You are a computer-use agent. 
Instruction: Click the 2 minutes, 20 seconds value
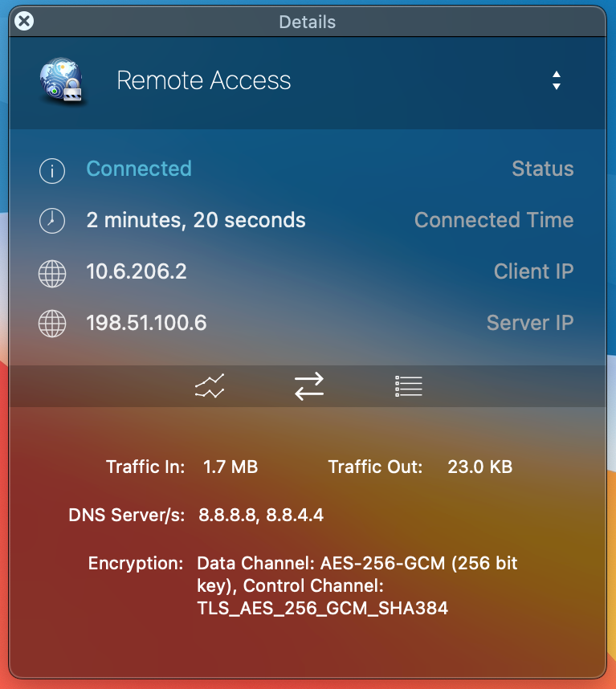pos(196,220)
